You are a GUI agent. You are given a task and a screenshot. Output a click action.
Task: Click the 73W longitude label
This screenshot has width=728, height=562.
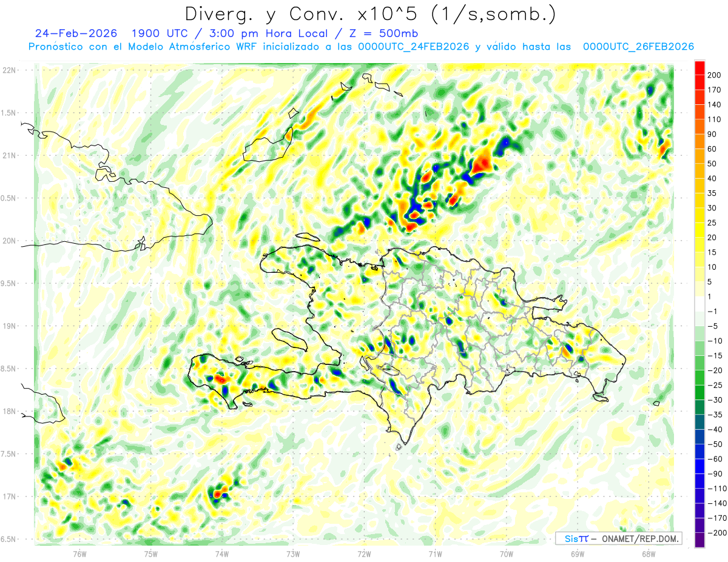point(293,554)
